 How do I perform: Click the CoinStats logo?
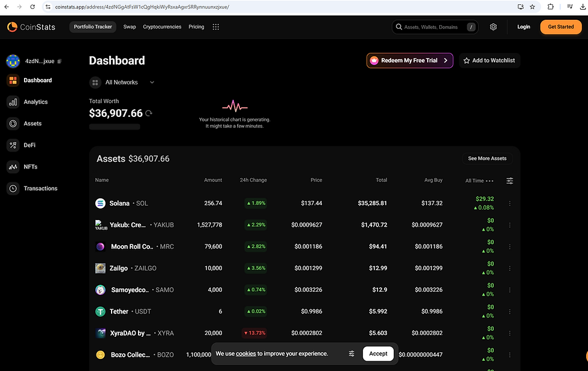click(31, 27)
